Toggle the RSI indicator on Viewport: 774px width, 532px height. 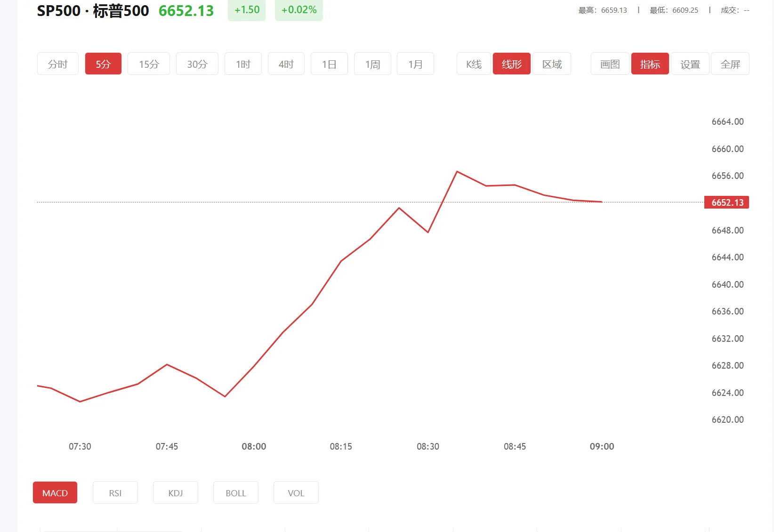[115, 492]
